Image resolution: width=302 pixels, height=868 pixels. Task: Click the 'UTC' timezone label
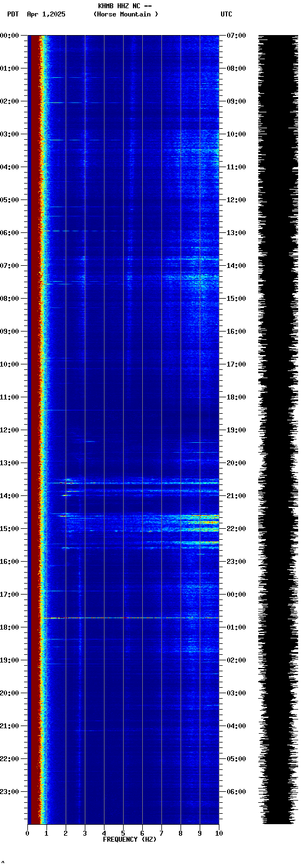click(226, 14)
